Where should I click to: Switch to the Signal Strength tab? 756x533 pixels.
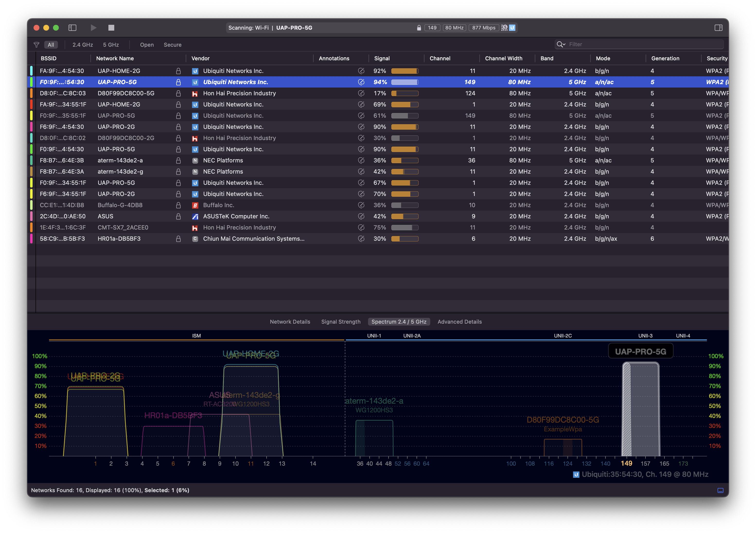341,322
